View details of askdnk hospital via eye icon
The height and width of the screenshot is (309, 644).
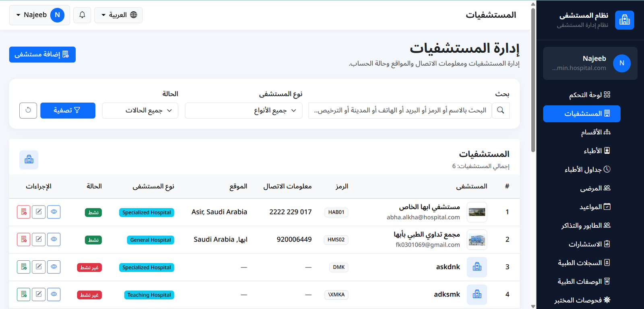tap(54, 267)
